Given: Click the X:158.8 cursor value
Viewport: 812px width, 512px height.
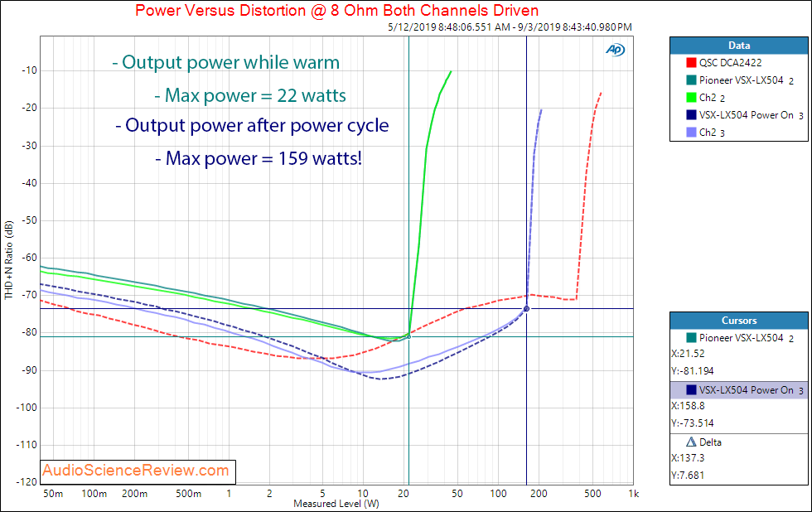Looking at the screenshot, I should pos(688,406).
